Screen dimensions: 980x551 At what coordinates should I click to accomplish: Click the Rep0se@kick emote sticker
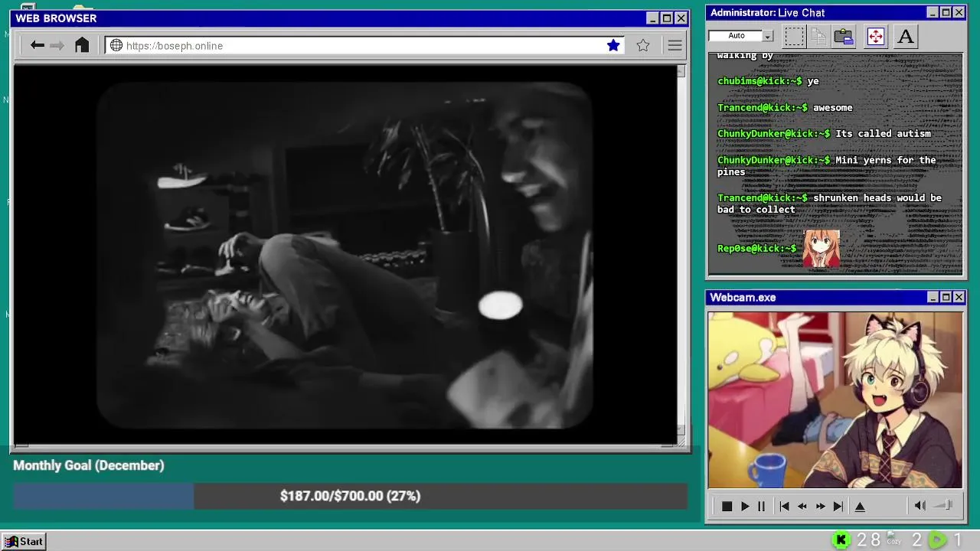coord(821,249)
